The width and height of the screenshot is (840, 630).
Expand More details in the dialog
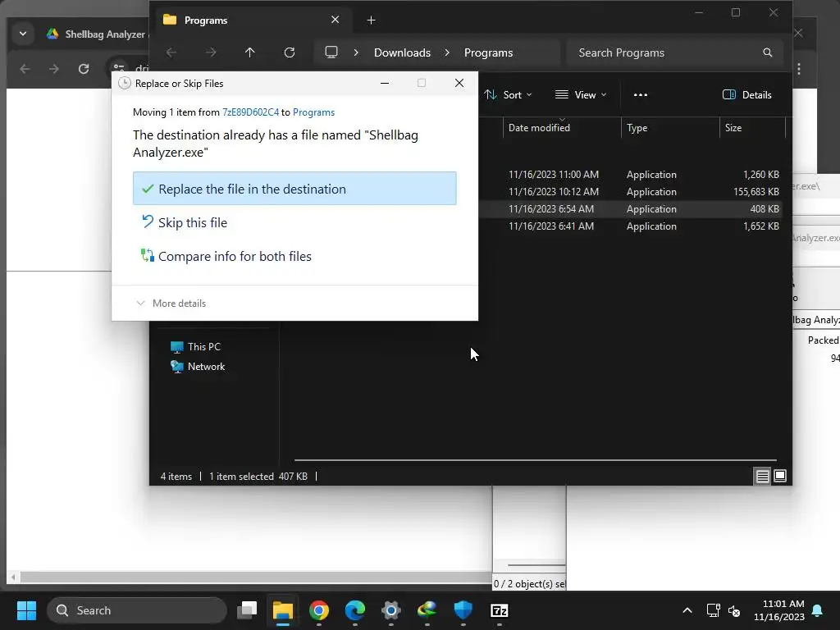pos(171,304)
